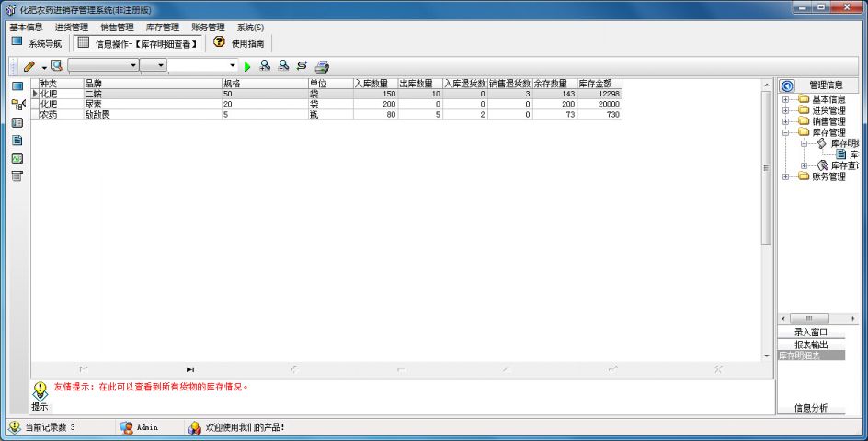868x441 pixels.
Task: Click the green run query arrow
Action: point(246,66)
